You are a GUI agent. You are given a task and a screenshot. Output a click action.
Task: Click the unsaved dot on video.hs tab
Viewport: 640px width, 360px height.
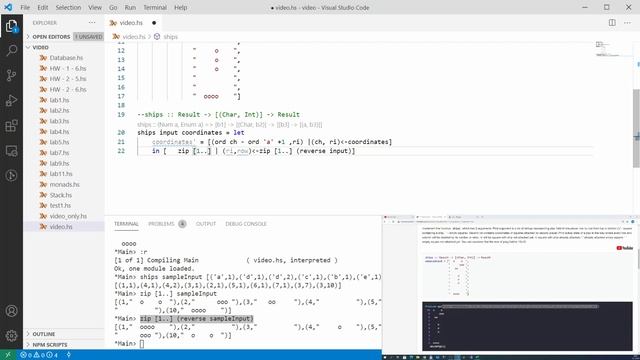pyautogui.click(x=154, y=23)
